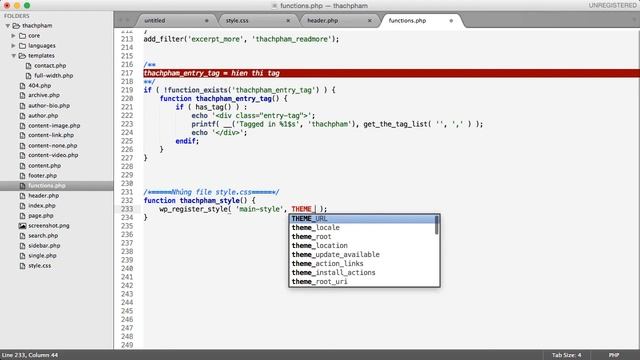Click file icon beside author-bio.php

click(22, 106)
